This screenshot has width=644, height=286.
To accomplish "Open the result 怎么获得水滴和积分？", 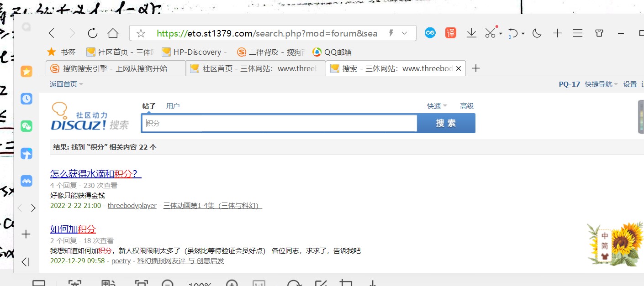I will pos(95,174).
